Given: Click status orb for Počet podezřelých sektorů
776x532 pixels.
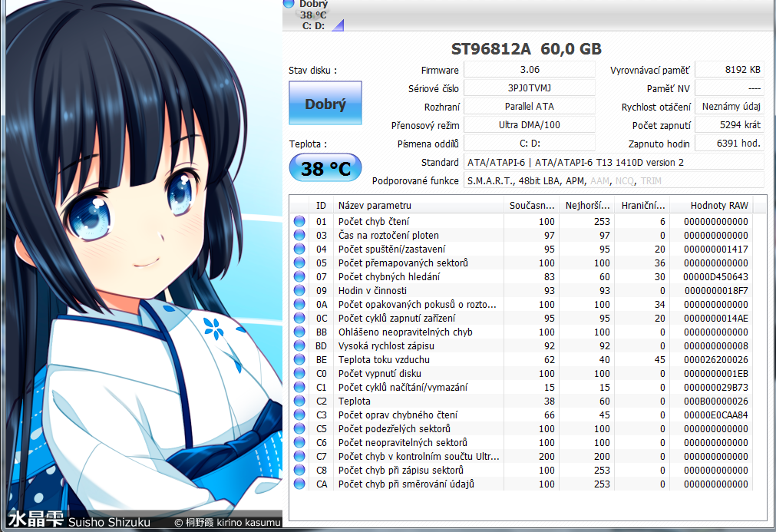Looking at the screenshot, I should point(299,428).
